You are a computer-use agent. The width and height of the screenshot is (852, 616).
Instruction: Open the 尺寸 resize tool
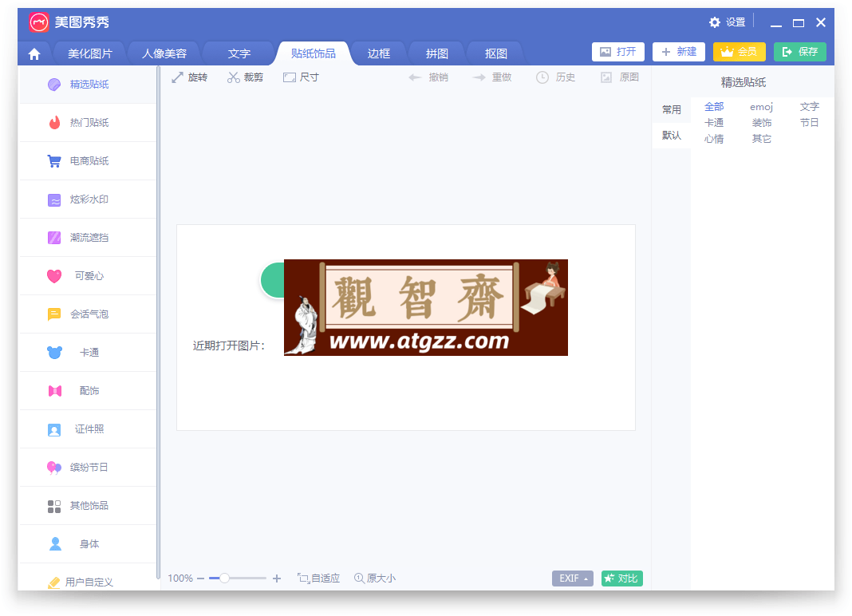[301, 77]
